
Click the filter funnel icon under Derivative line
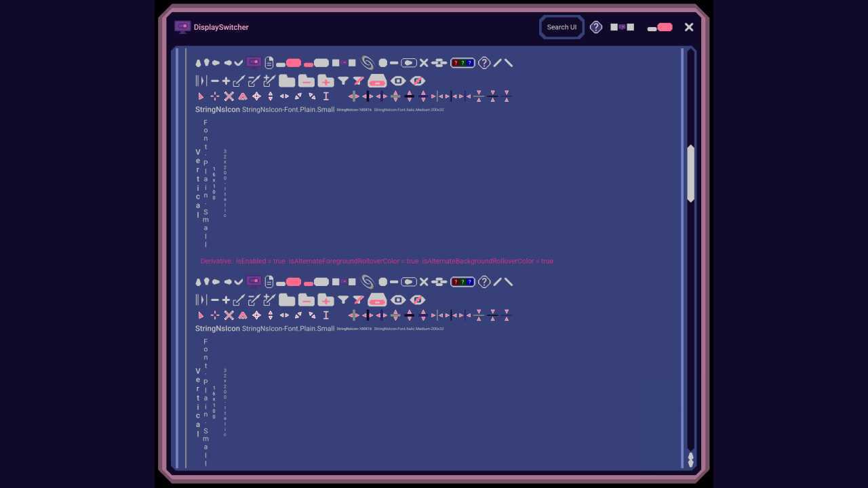coord(343,300)
